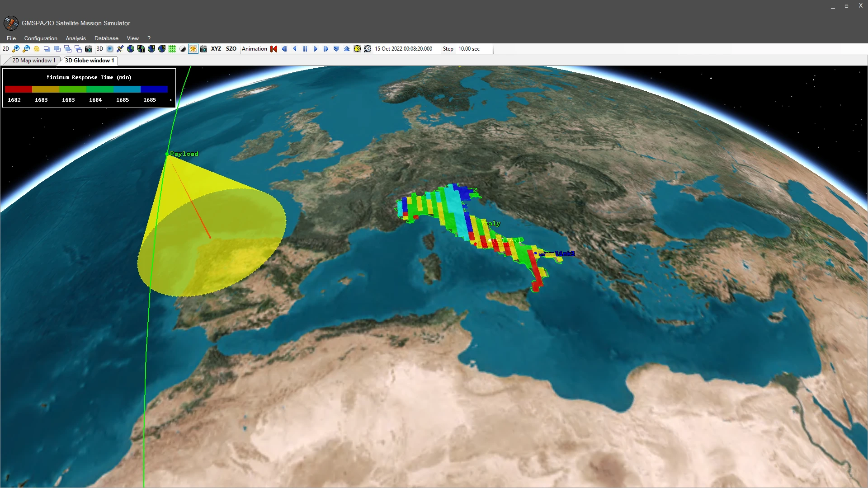The width and height of the screenshot is (868, 488).
Task: Click the fast step forward button
Action: point(326,49)
